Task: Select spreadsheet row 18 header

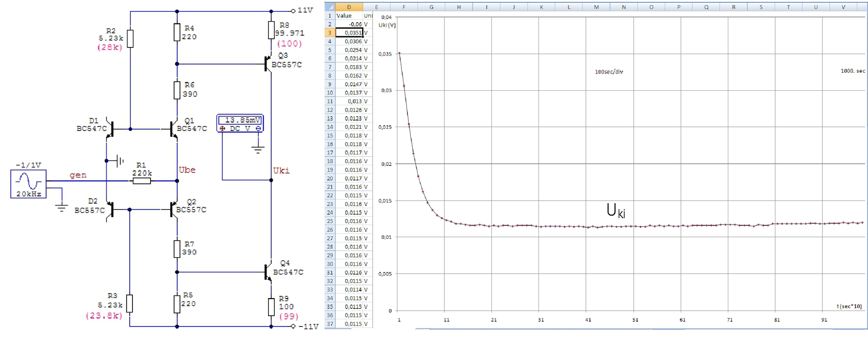Action: (330, 161)
